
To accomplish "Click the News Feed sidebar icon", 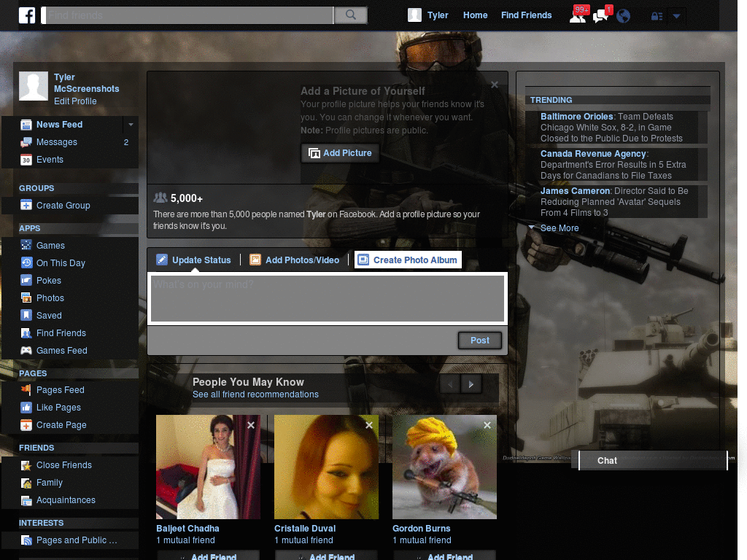I will pyautogui.click(x=26, y=125).
